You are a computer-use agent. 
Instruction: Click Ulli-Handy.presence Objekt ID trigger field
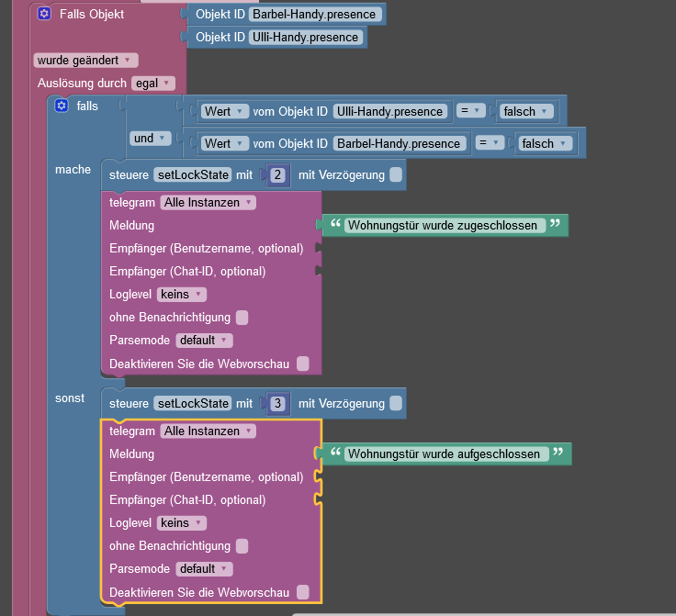point(305,38)
